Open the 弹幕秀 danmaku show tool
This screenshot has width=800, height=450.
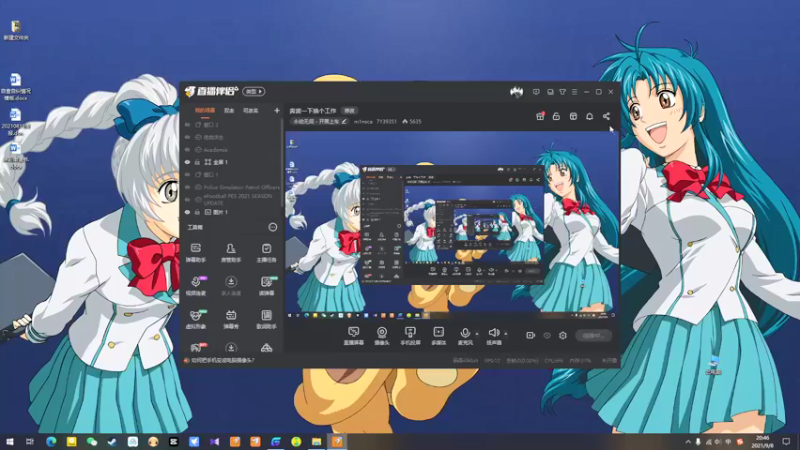point(231,319)
